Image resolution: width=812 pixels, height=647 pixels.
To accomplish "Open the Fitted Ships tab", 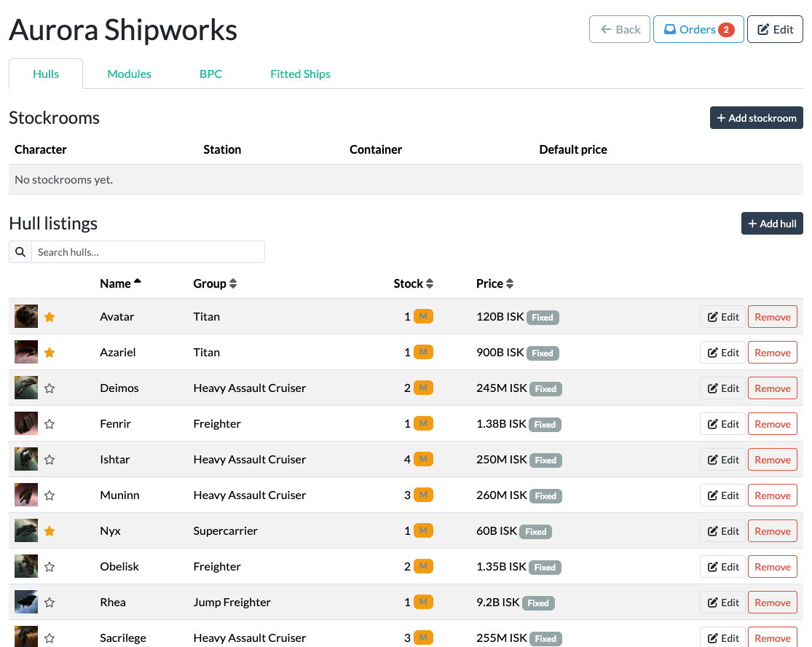I will (300, 74).
